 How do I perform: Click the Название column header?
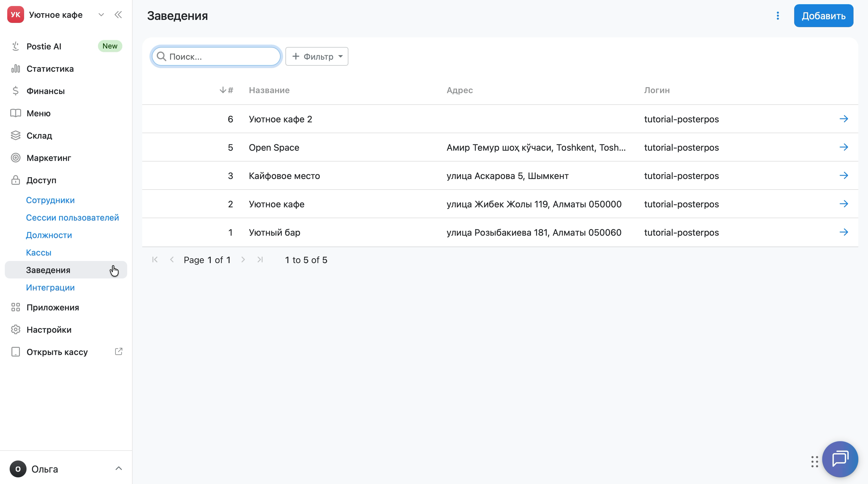pyautogui.click(x=269, y=90)
